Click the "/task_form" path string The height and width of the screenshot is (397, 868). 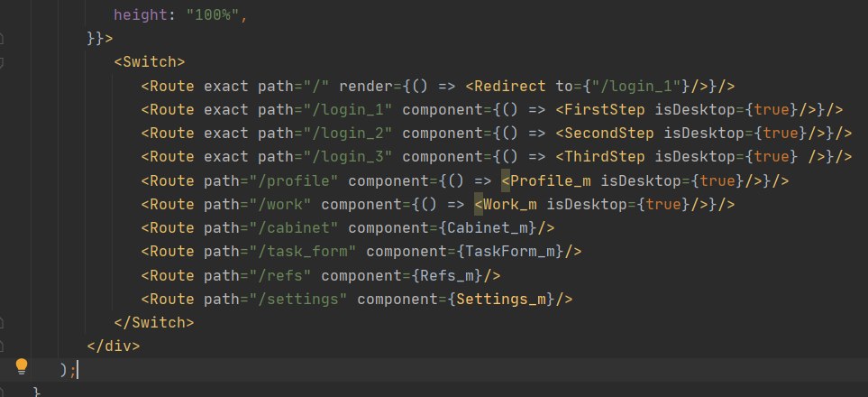(303, 251)
